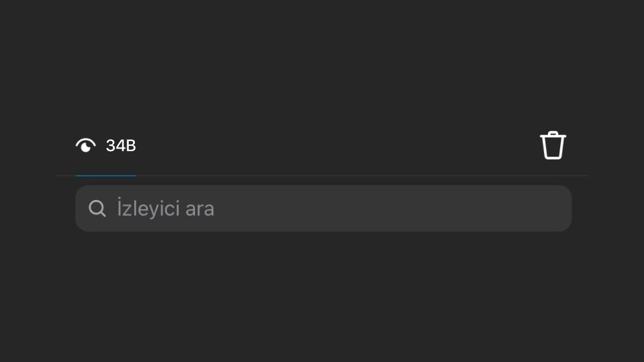Activate the search viewers input
The height and width of the screenshot is (362, 644).
pos(323,208)
